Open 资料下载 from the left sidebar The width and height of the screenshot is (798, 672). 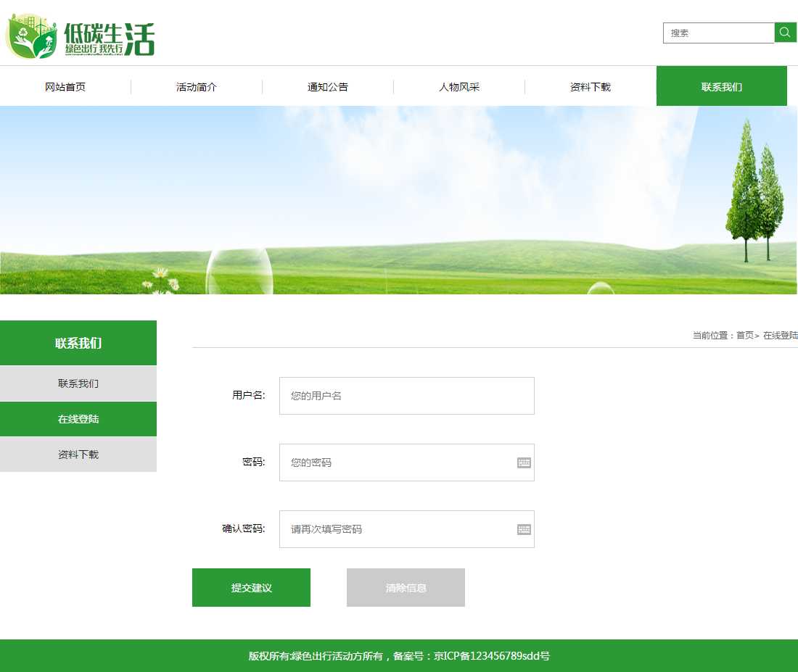click(78, 455)
